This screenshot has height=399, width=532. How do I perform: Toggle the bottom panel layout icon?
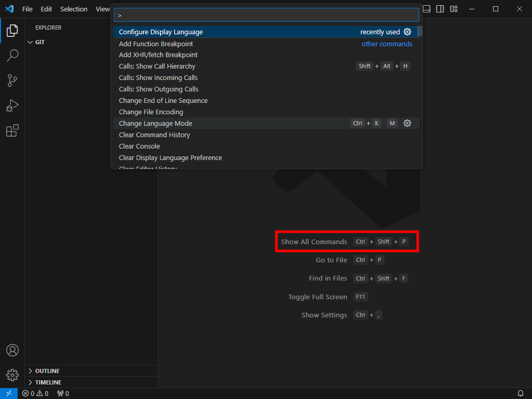point(427,9)
